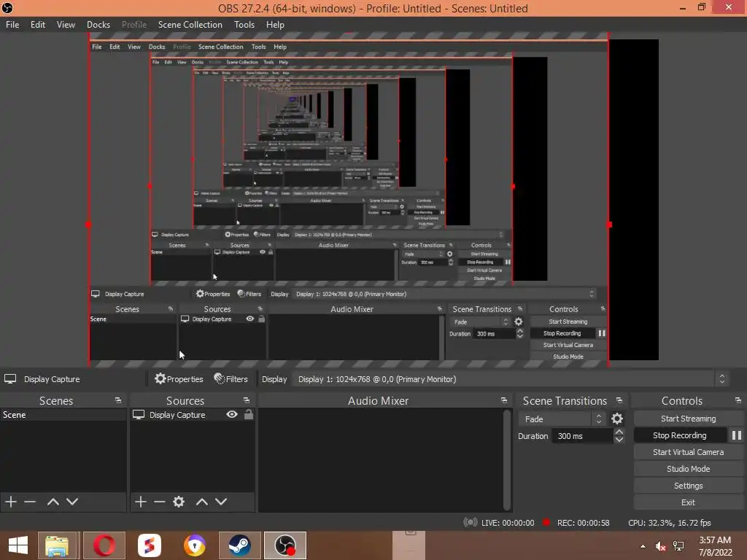This screenshot has height=560, width=747.
Task: Pop out the Scene Transitions dock
Action: pyautogui.click(x=619, y=400)
